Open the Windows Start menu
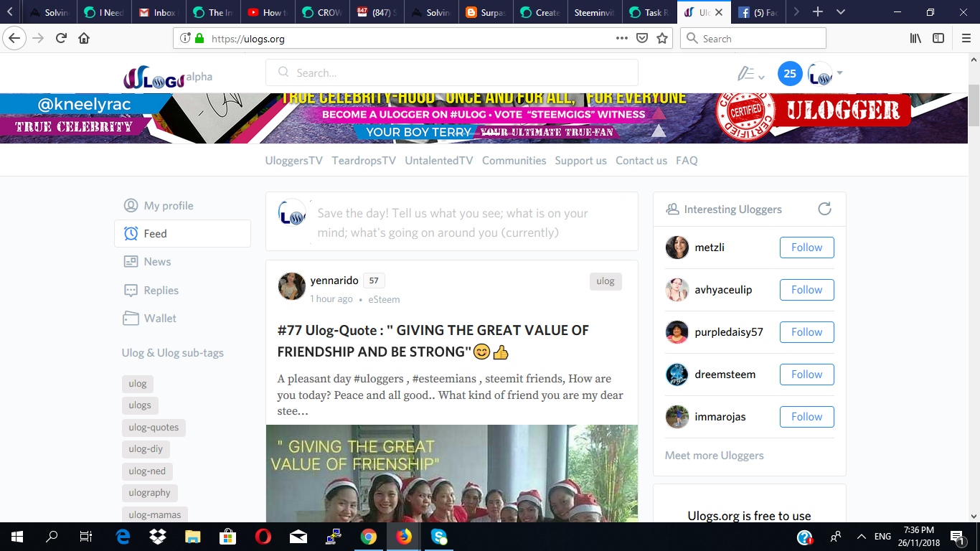980x551 pixels. point(17,536)
